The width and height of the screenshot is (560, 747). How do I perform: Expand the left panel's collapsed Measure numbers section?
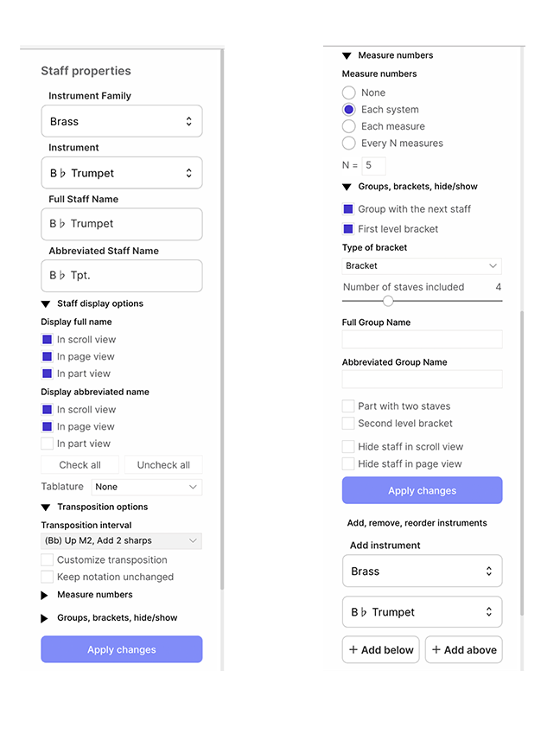[x=45, y=595]
